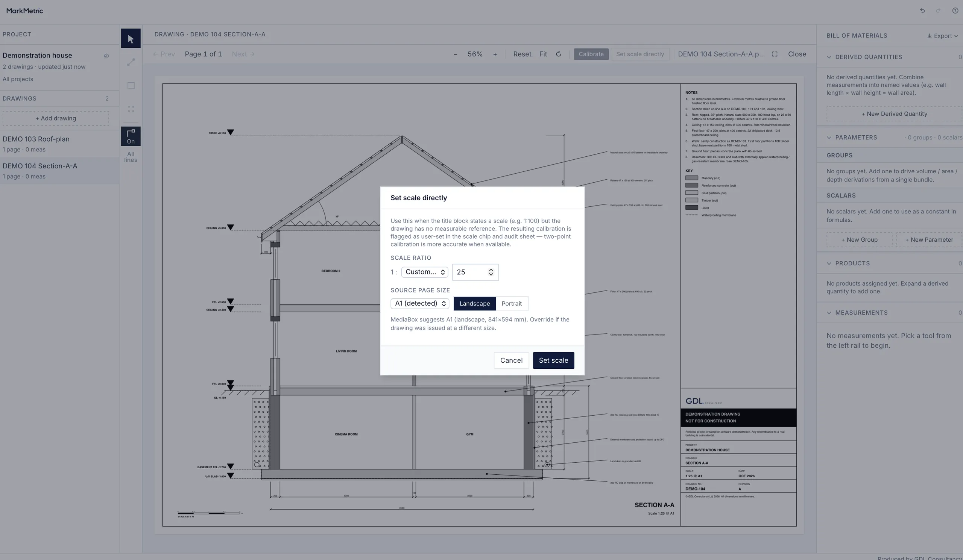This screenshot has width=963, height=560.
Task: Open Demonstration house project settings gear
Action: (106, 56)
